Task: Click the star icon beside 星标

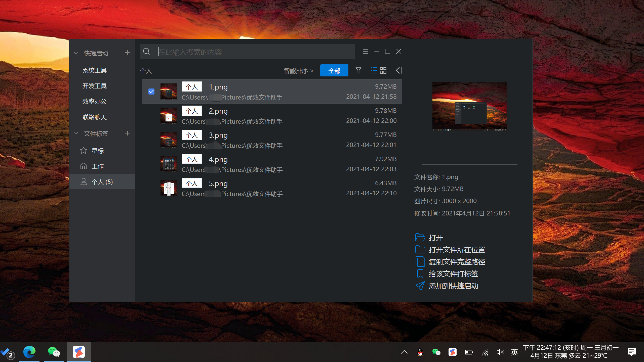Action: (84, 150)
